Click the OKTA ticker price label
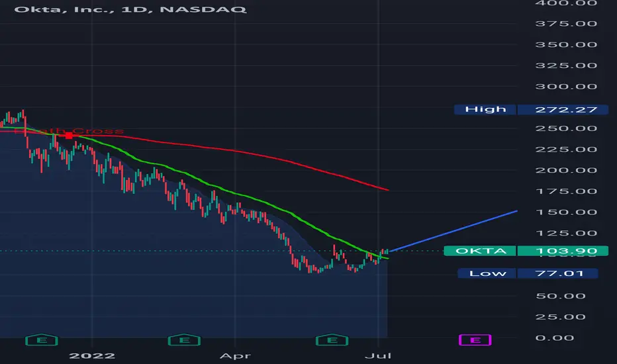 480,251
